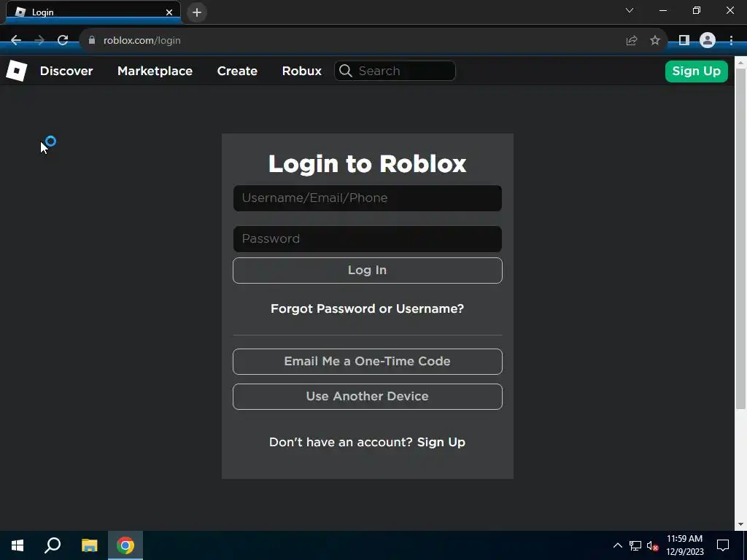This screenshot has width=747, height=560.
Task: Open a new browser tab
Action: 197,12
